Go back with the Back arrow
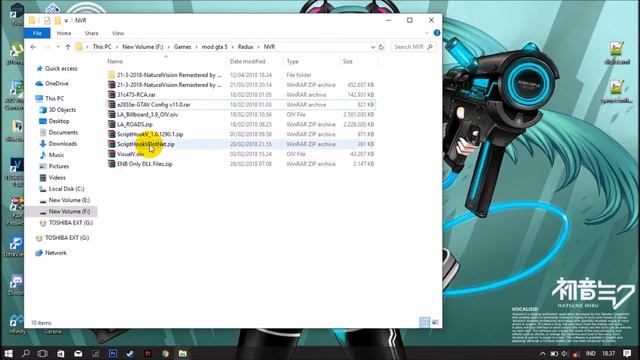The height and width of the screenshot is (360, 640). pyautogui.click(x=33, y=47)
